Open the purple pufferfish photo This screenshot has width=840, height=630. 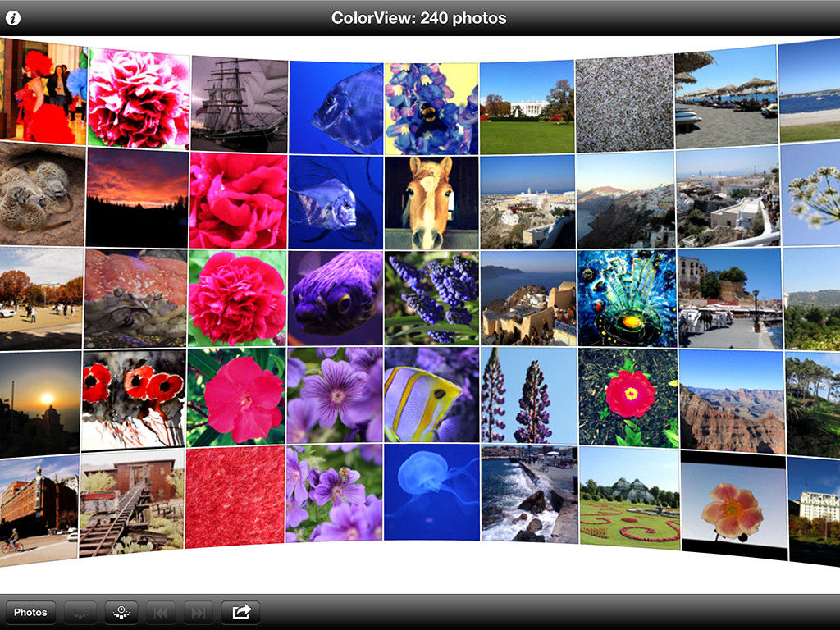(336, 298)
